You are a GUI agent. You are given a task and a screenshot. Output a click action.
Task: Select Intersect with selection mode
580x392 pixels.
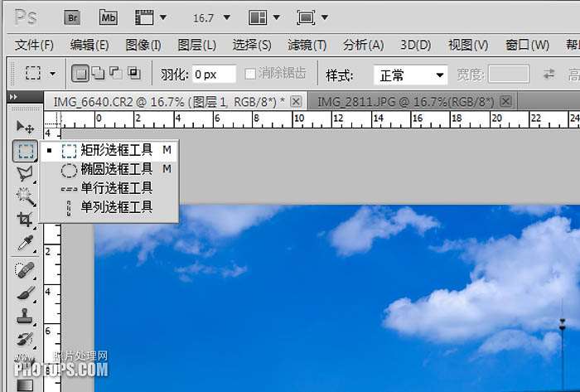(134, 73)
